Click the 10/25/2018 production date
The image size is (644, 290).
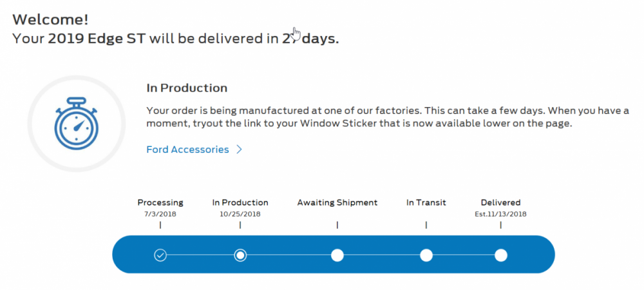pos(240,213)
